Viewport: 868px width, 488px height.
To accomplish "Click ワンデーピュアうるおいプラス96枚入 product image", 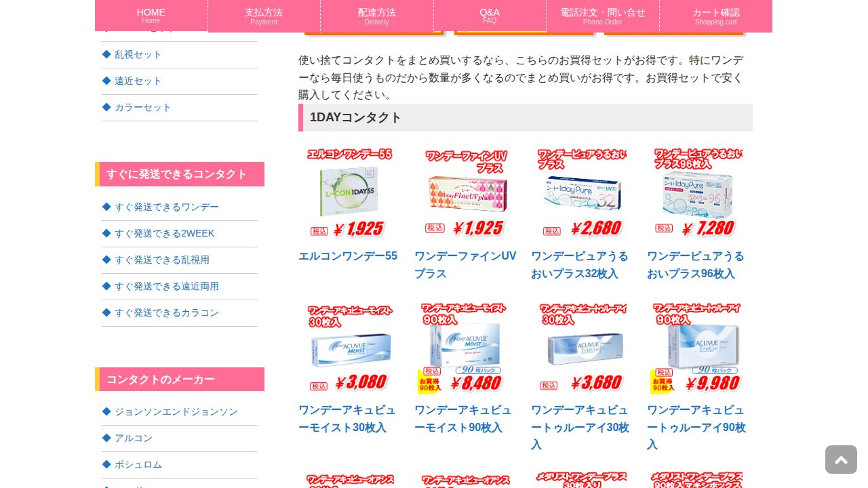I will [x=698, y=193].
